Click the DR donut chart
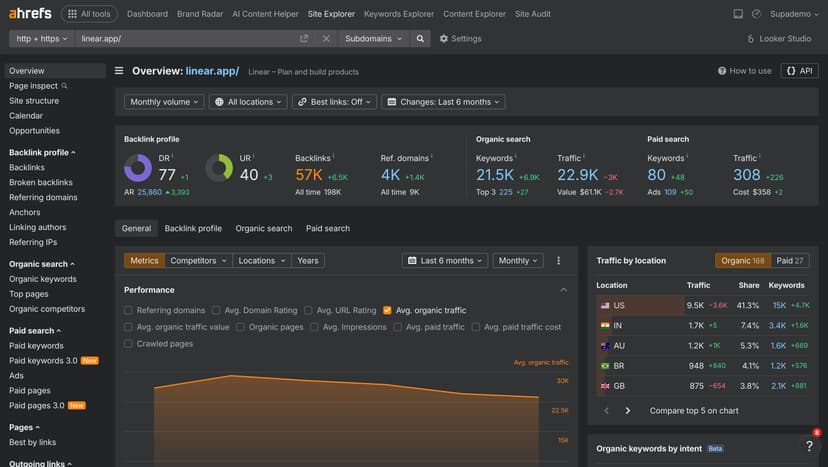 [138, 168]
